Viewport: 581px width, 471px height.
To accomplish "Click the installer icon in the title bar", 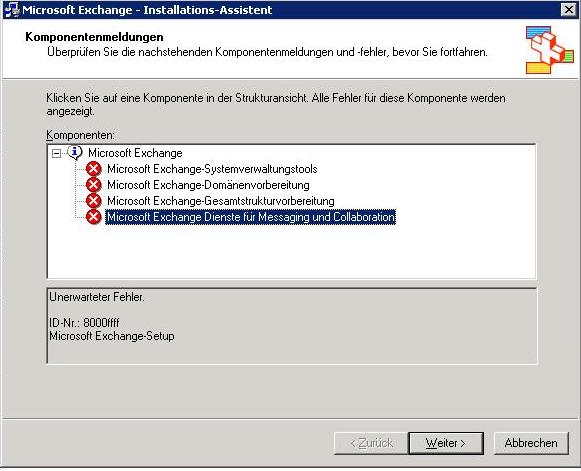I will click(x=12, y=10).
